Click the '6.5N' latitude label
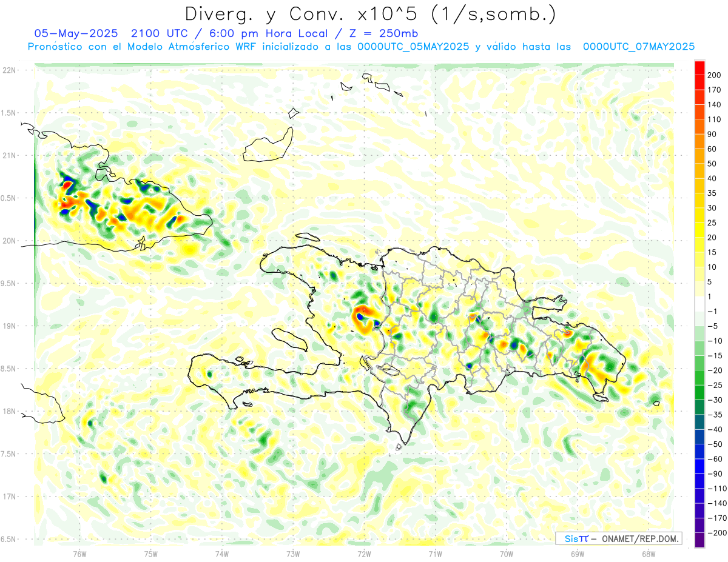Viewport: 728px width, 562px height. pos(8,540)
